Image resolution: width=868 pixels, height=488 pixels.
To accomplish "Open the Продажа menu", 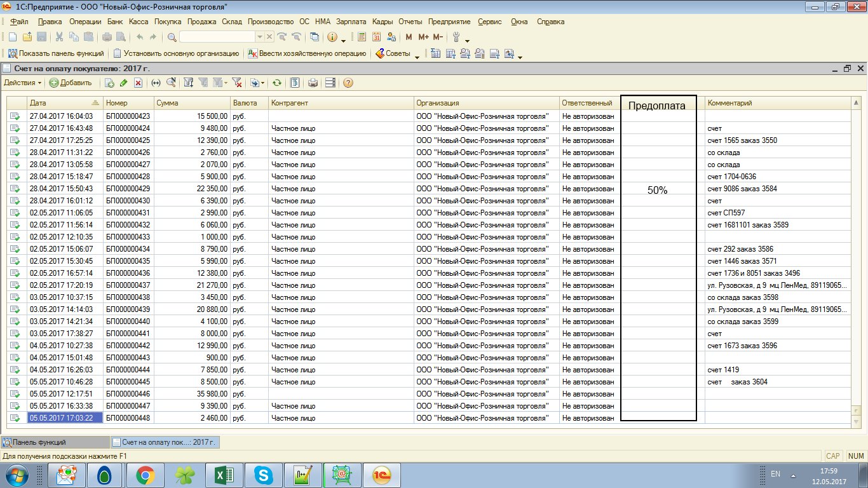I will click(x=202, y=22).
